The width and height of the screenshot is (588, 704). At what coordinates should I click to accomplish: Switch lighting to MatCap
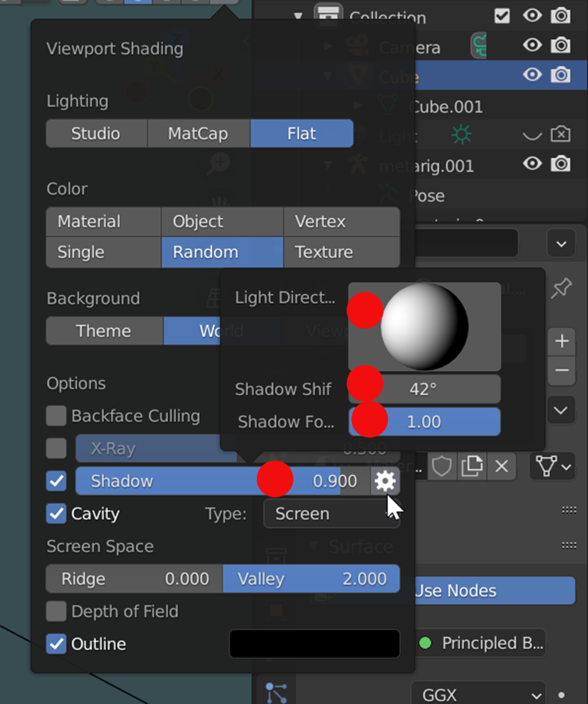[198, 134]
